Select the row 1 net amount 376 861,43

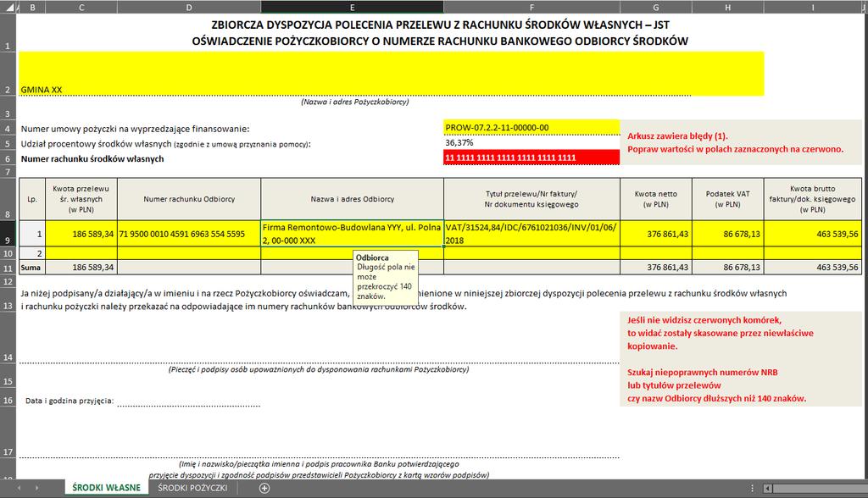click(656, 234)
